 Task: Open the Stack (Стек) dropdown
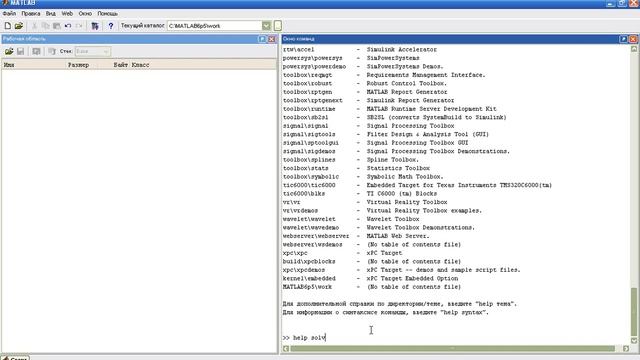point(93,51)
